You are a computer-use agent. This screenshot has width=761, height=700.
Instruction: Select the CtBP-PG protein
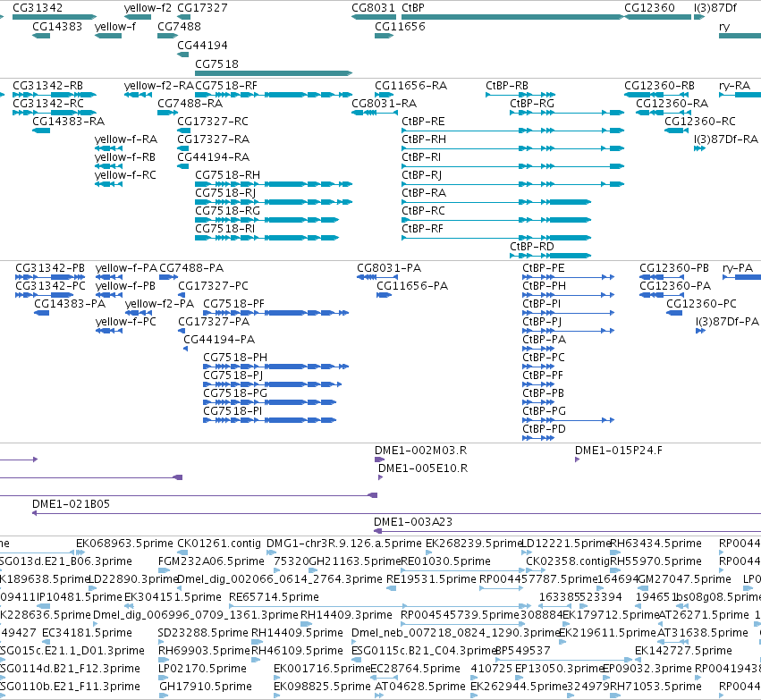coord(569,420)
